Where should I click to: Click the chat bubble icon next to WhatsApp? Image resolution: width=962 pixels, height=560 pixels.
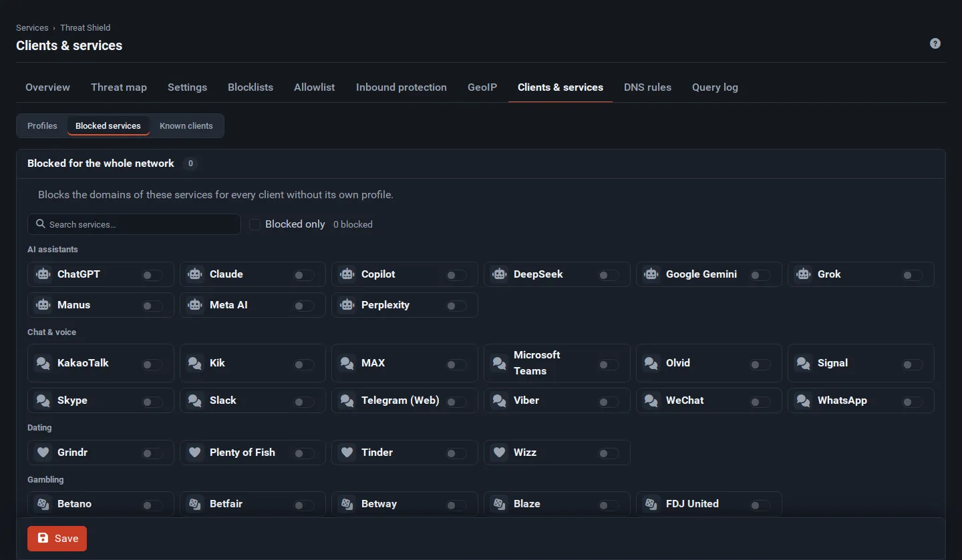(x=803, y=400)
